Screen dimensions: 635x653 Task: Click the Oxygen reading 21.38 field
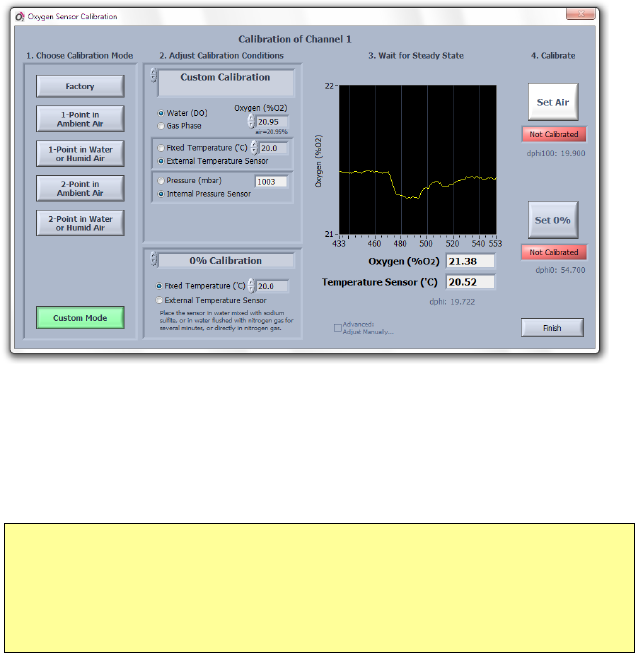[x=470, y=261]
